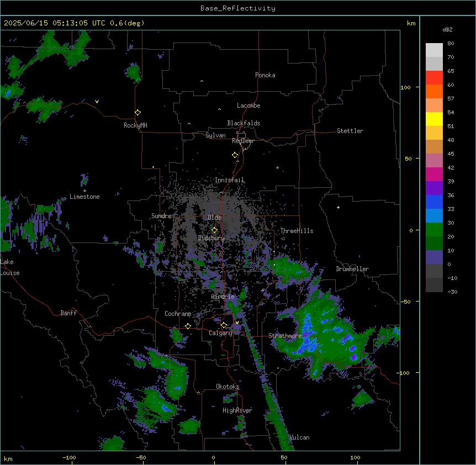Click the Sylvan label on the map
The image size is (476, 465).
point(215,135)
